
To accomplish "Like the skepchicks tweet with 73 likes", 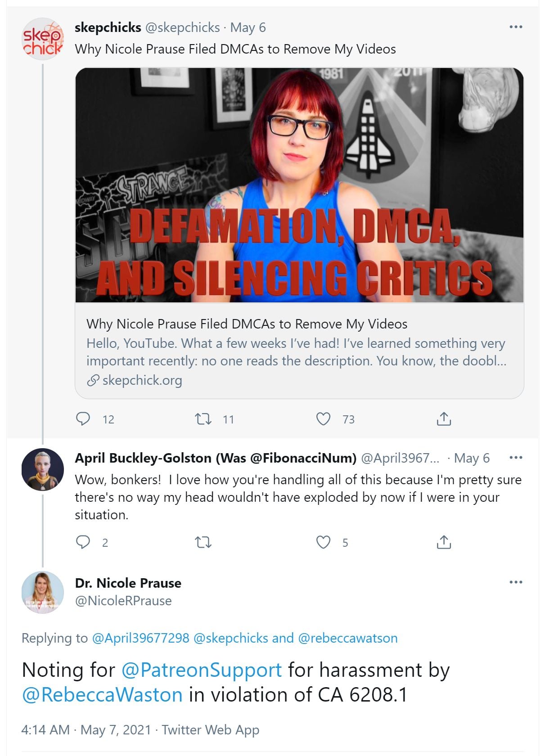I will point(323,419).
